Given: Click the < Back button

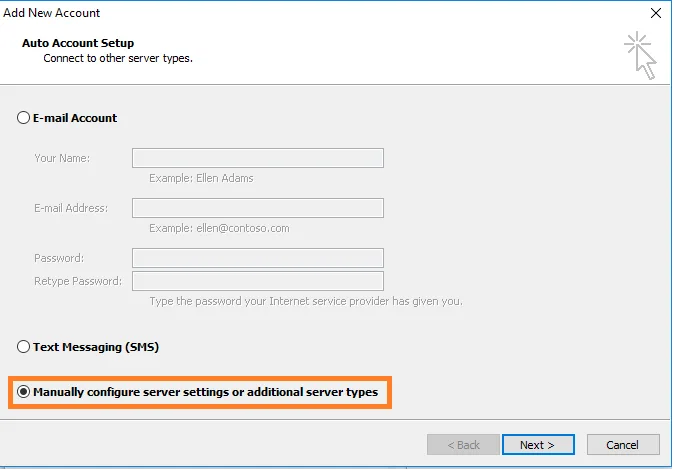Looking at the screenshot, I should pos(461,445).
